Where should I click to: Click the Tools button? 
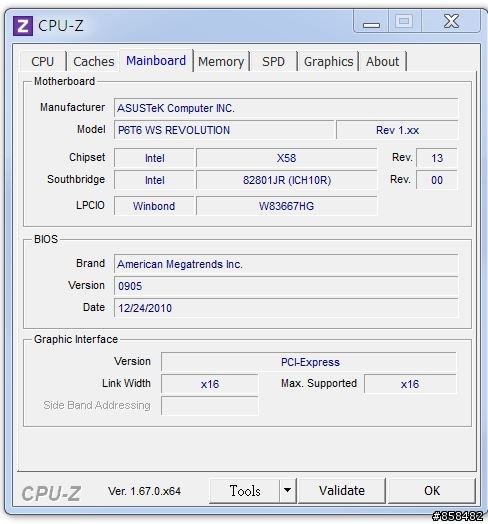pyautogui.click(x=245, y=491)
